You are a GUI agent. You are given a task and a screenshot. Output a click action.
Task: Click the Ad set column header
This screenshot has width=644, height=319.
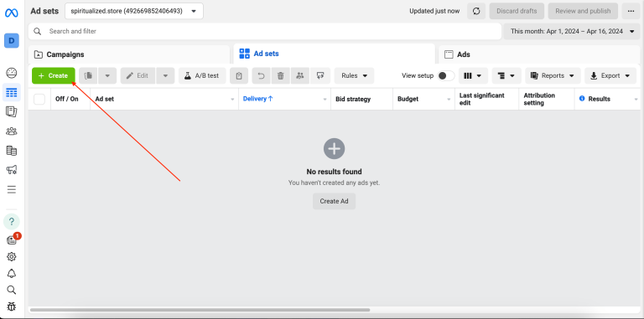pos(164,99)
